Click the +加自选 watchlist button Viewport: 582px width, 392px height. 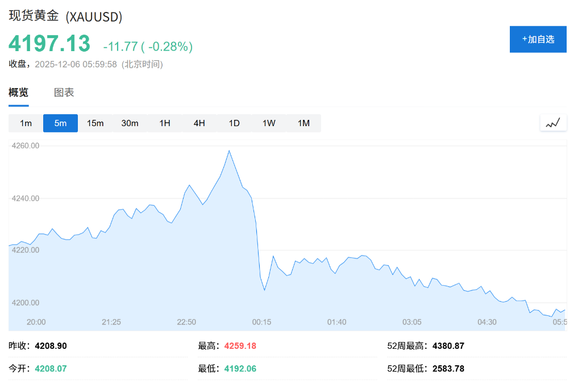pos(538,39)
